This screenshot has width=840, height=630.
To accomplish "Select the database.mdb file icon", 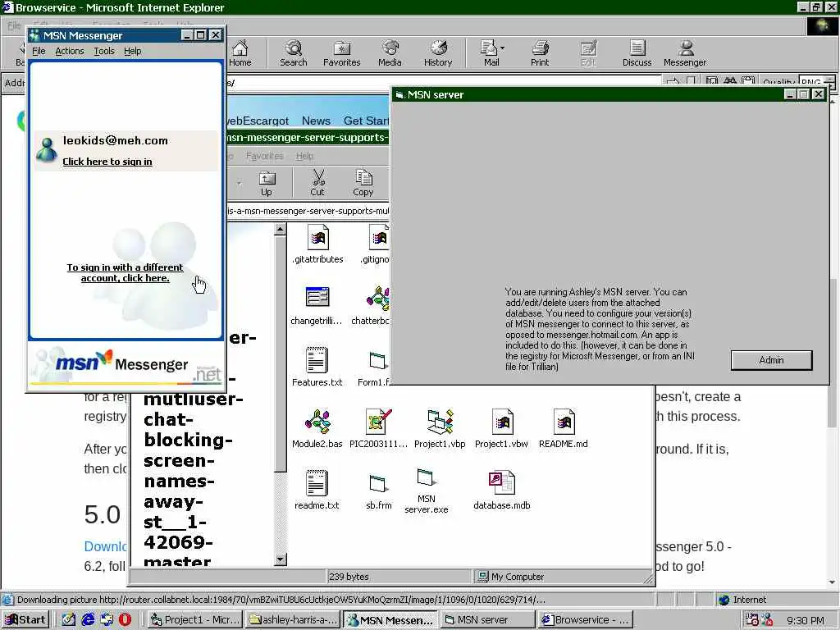I will [x=502, y=482].
